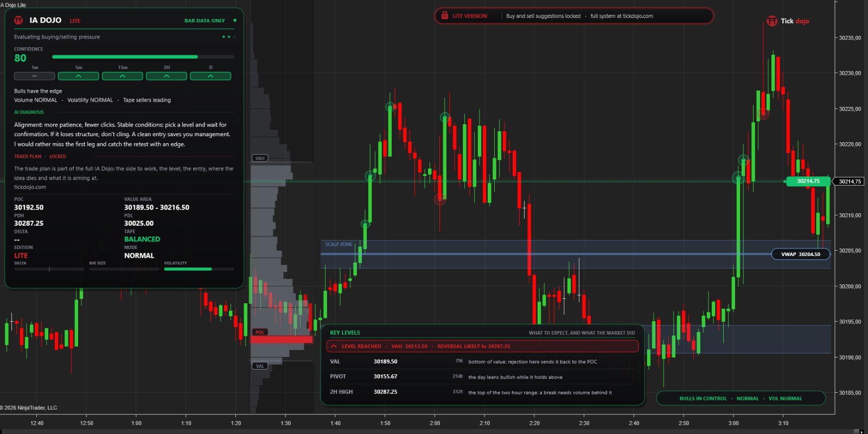
Task: Click the VWAP 30204.50 label
Action: (x=801, y=254)
